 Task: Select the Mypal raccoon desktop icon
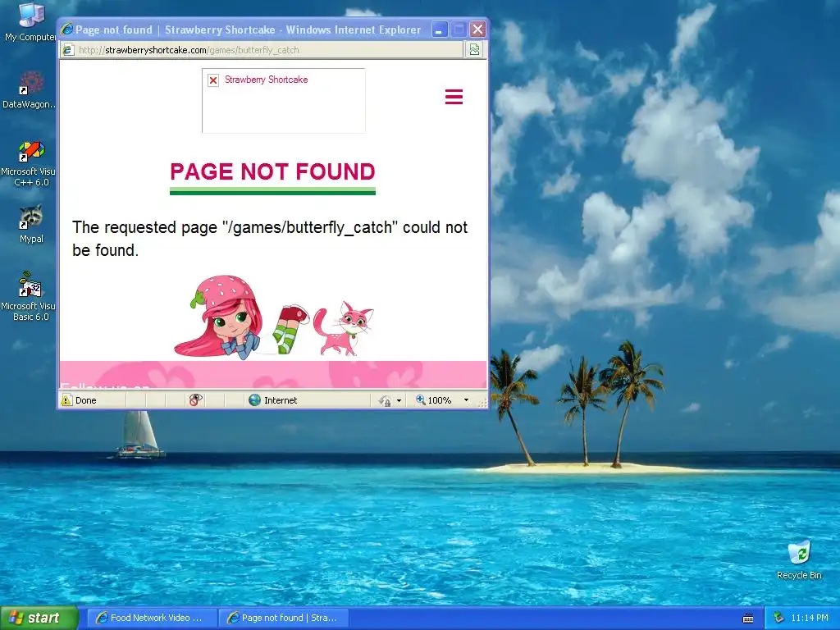(31, 223)
